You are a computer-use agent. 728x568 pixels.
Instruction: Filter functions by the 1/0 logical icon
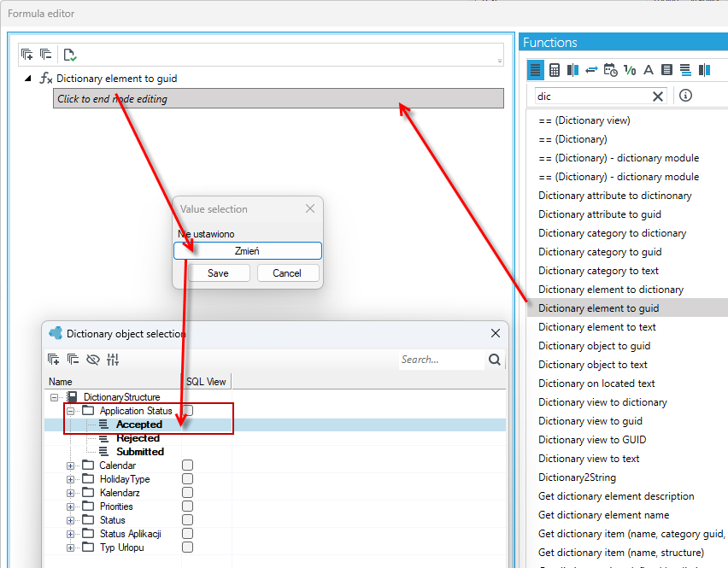630,70
